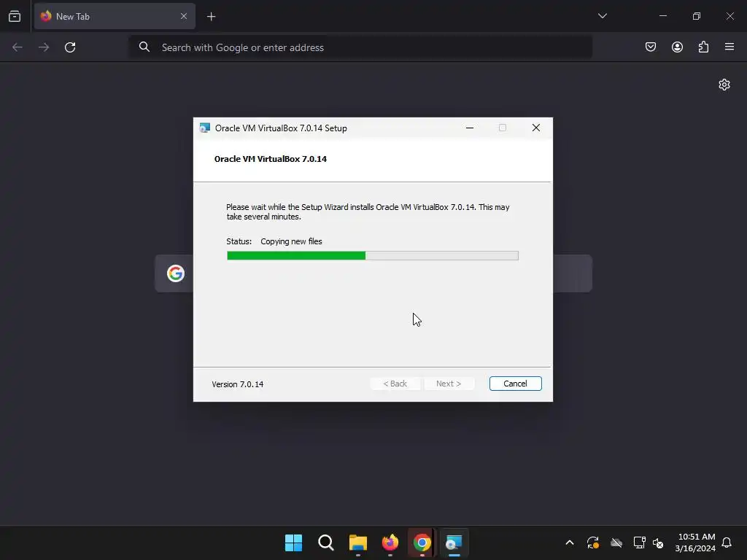Click the 'Copying new files' status text
The image size is (747, 560).
[291, 241]
